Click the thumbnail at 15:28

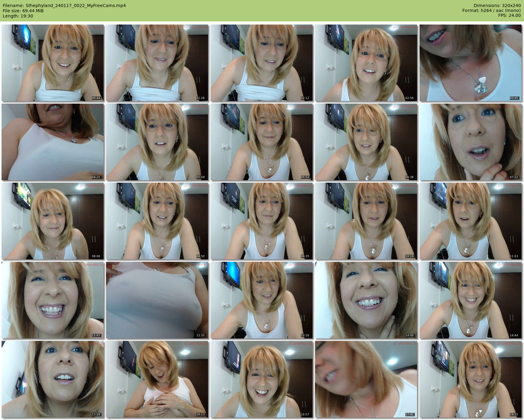(x=52, y=379)
